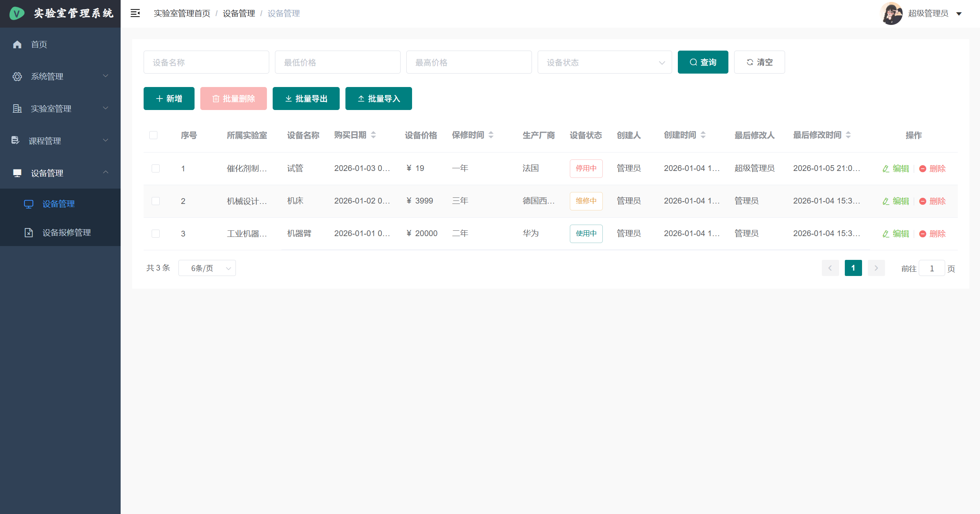Click the 实验室管理 building icon

[17, 108]
